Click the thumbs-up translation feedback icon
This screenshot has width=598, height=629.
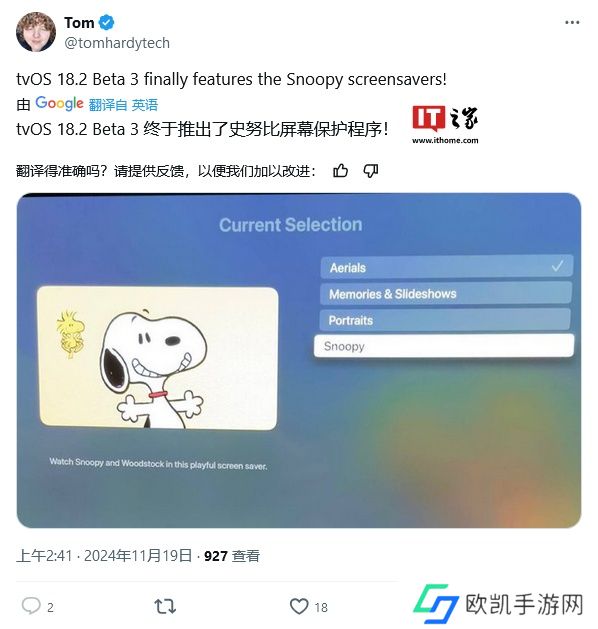(x=341, y=171)
